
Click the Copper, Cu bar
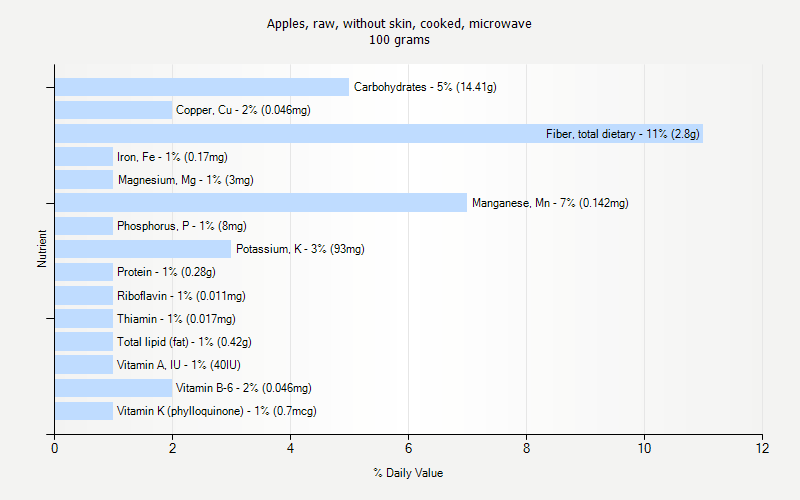tap(113, 110)
